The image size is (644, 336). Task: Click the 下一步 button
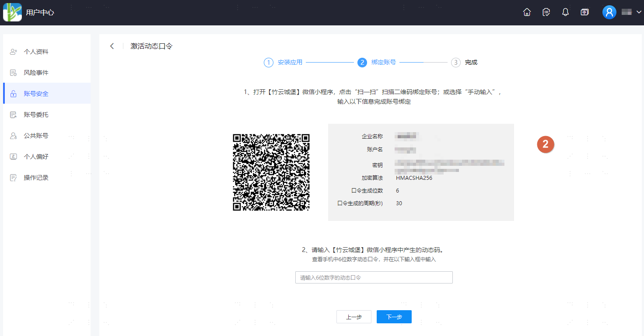pos(394,317)
